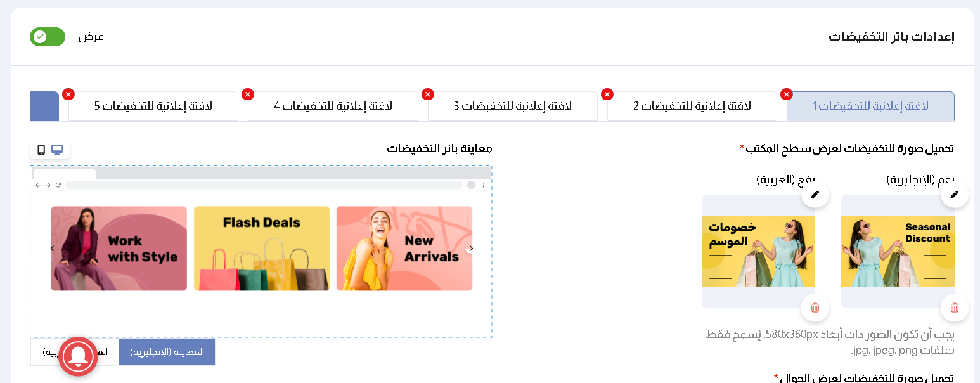The width and height of the screenshot is (980, 383).
Task: Click the mock browser reload icon
Action: [58, 185]
